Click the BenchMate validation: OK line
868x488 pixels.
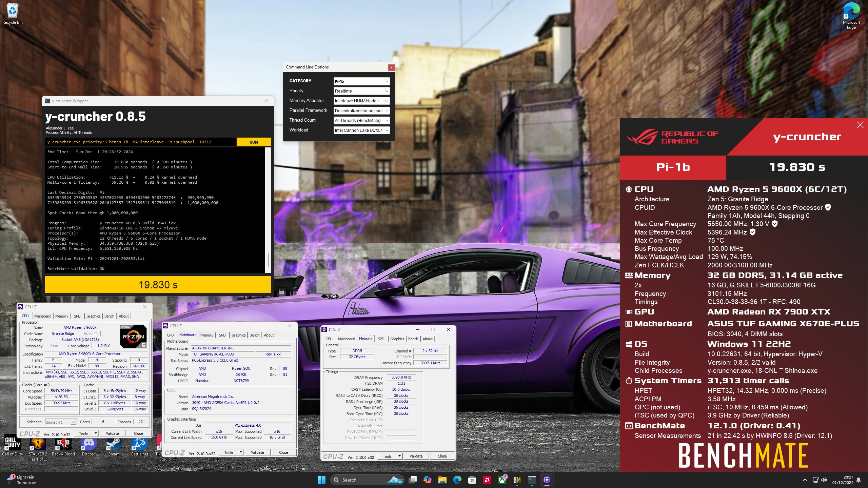tap(76, 269)
